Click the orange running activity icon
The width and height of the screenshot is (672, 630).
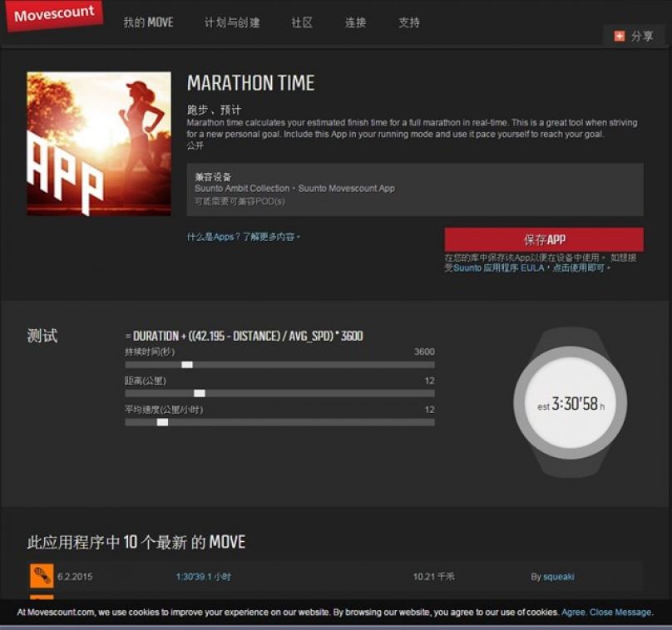click(42, 576)
